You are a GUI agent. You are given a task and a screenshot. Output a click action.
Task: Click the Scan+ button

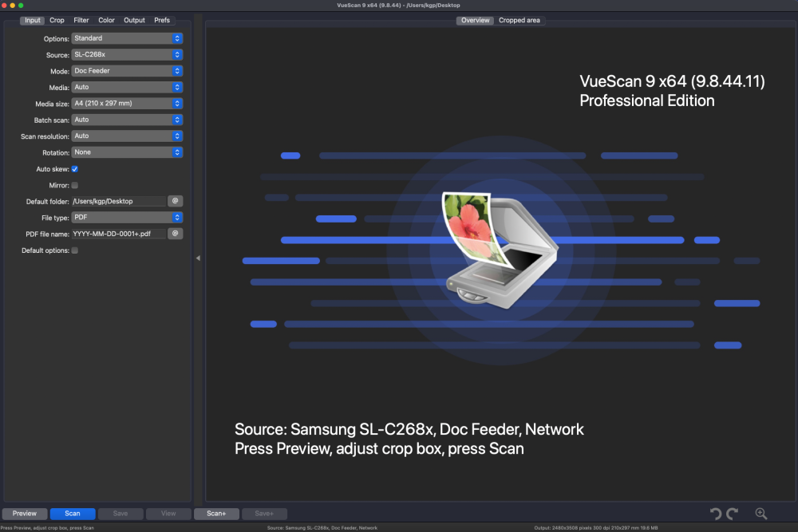coord(216,514)
